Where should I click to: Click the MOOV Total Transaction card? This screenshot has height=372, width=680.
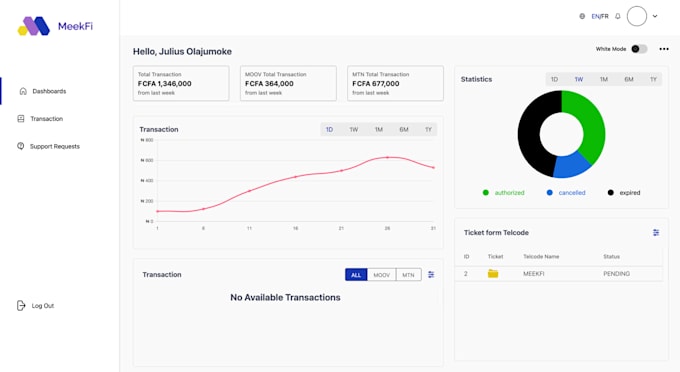[288, 83]
